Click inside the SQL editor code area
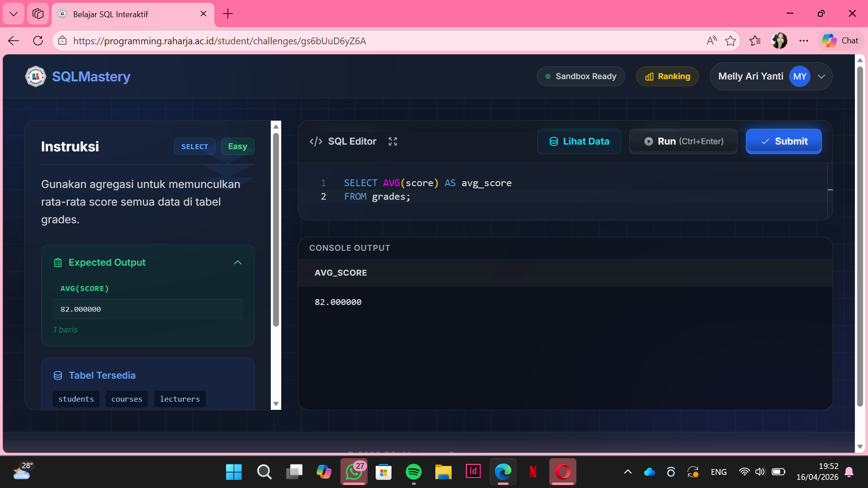Image resolution: width=868 pixels, height=488 pixels. 542,190
